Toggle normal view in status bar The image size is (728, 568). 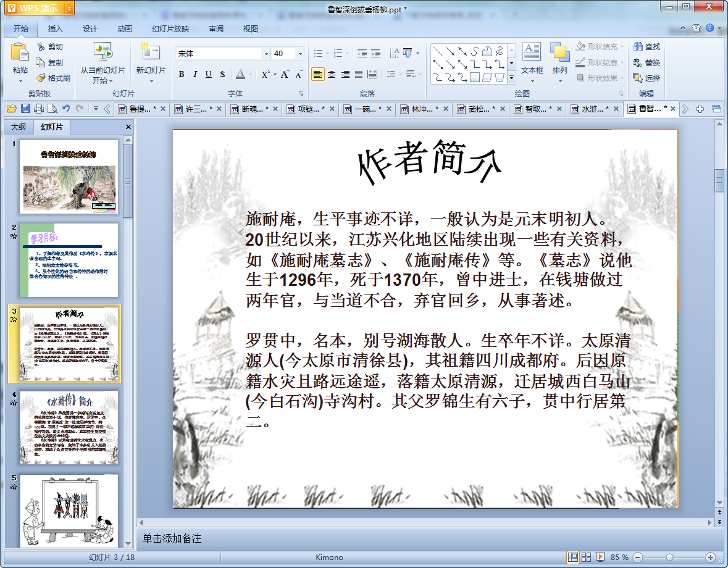[x=573, y=557]
